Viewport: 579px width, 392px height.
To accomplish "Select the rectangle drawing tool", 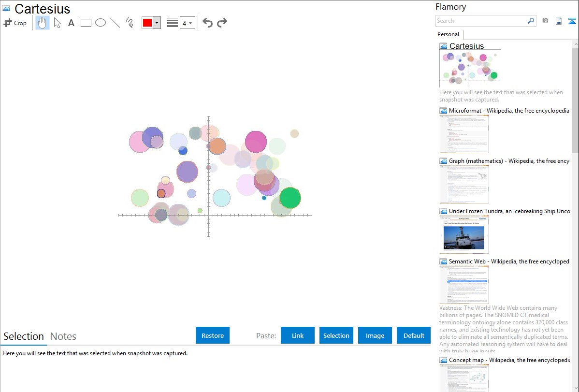I will coord(86,23).
